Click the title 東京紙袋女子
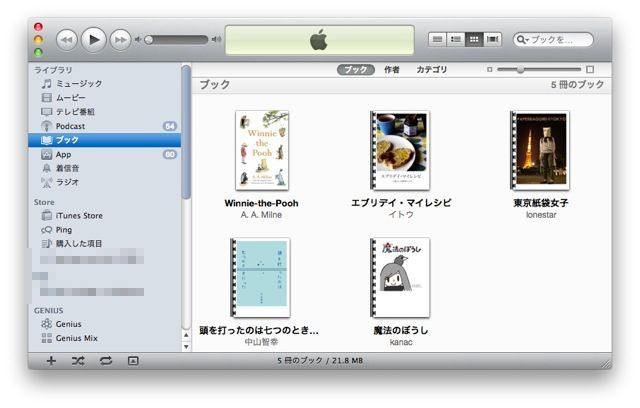Screen dimensions: 640x408 (x=541, y=203)
